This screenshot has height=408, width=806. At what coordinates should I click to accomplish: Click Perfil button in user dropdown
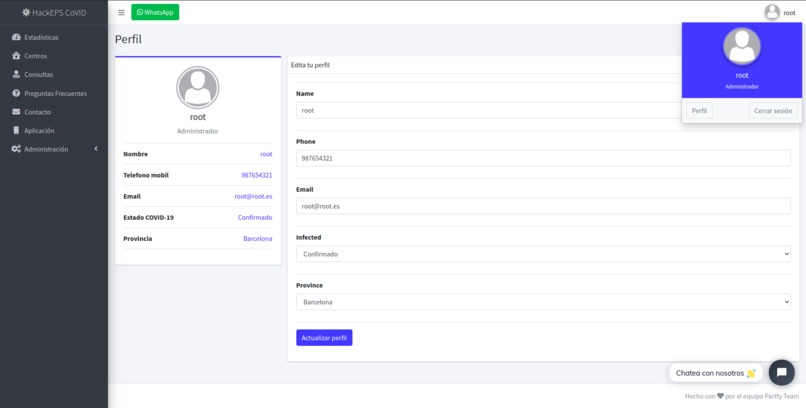[699, 110]
